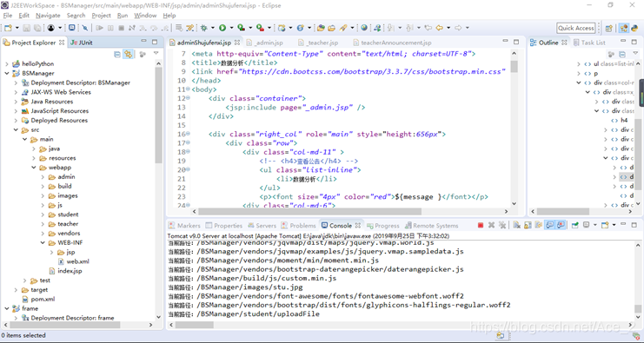Fold the body tag on line 11
This screenshot has height=343, width=644.
coord(188,89)
